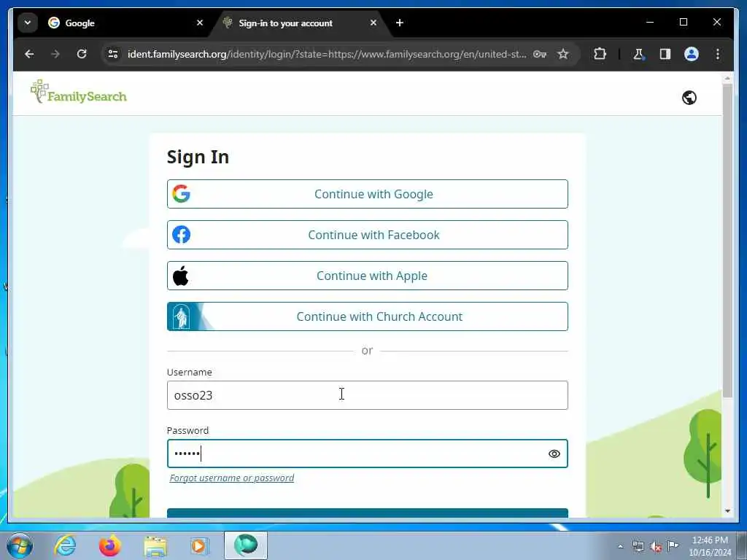Open Windows Media Player on taskbar
The image size is (747, 560).
coord(199,545)
